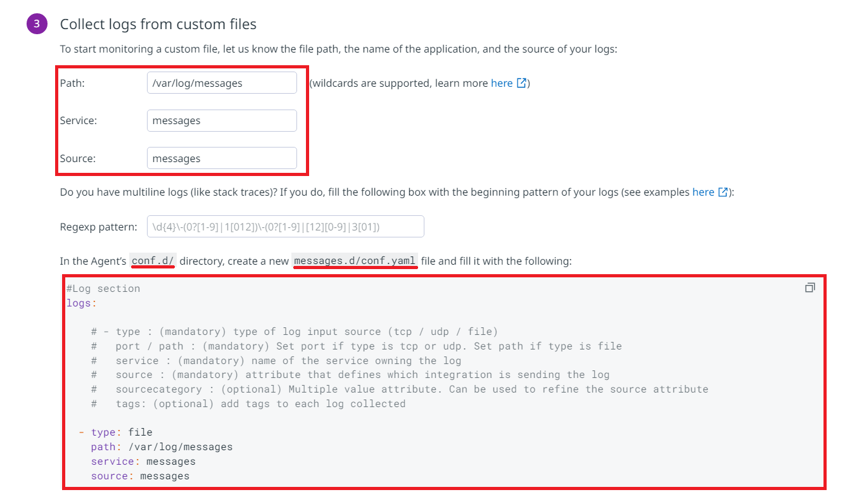Click the purple step 3 badge
The width and height of the screenshot is (845, 504).
pyautogui.click(x=37, y=24)
